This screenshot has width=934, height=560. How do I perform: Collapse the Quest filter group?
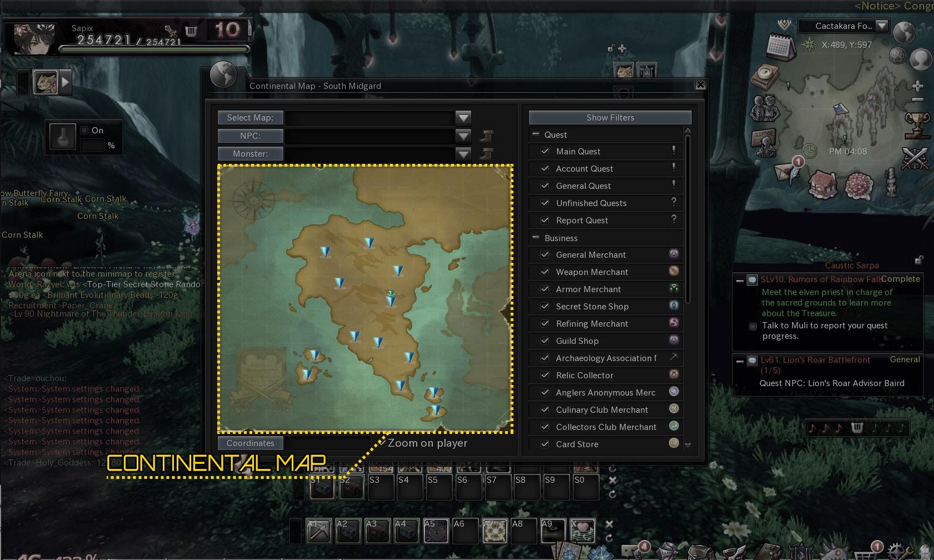click(536, 134)
